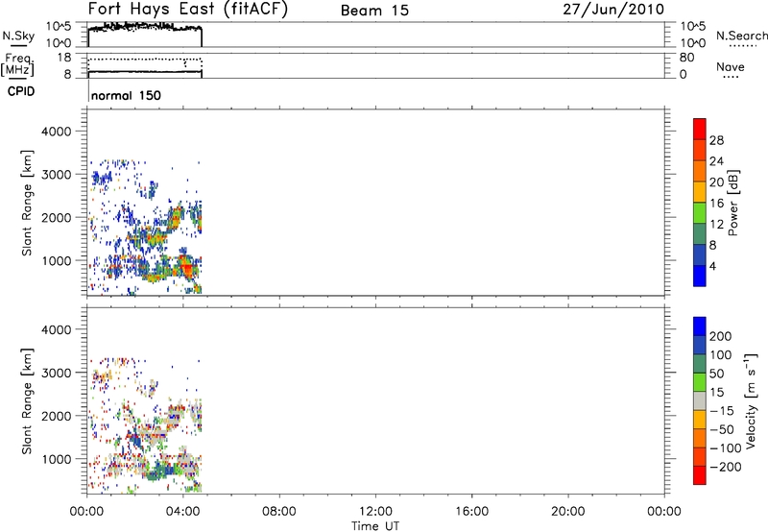
Task: Click the 'Slant Range [km]' label of the power panel
Action: coord(27,203)
